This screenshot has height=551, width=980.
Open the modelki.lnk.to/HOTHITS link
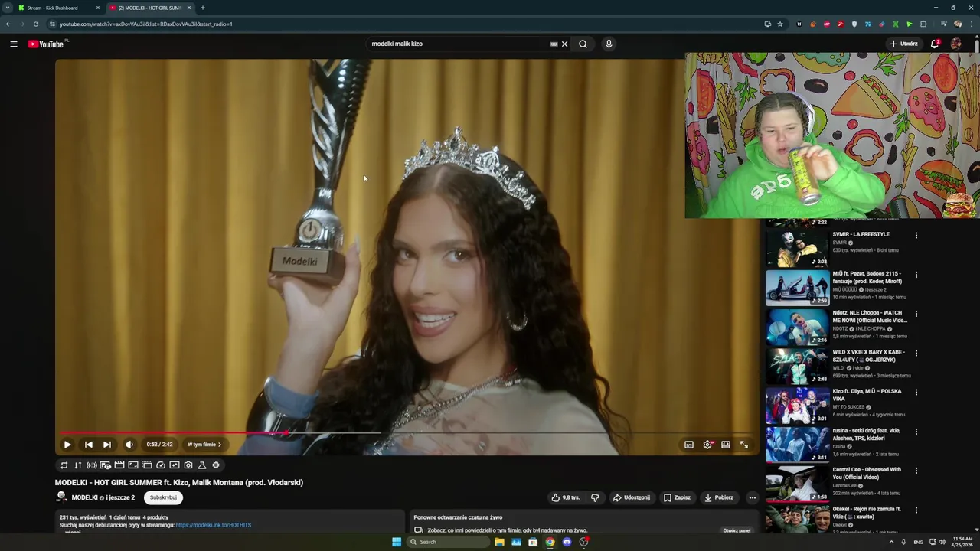click(214, 525)
